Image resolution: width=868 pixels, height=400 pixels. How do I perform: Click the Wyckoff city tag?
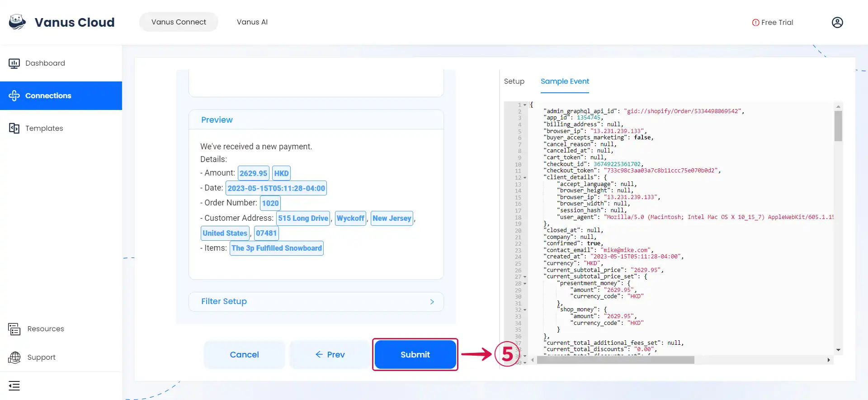click(x=350, y=218)
